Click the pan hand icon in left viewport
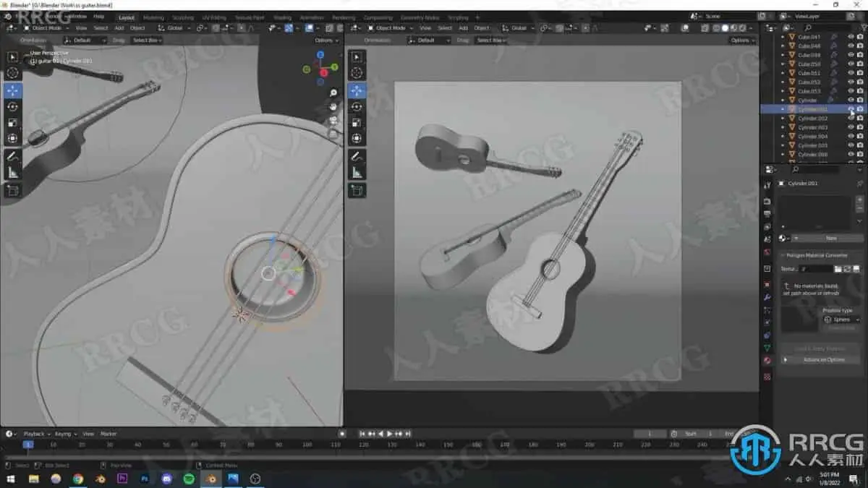This screenshot has height=488, width=868. click(333, 106)
